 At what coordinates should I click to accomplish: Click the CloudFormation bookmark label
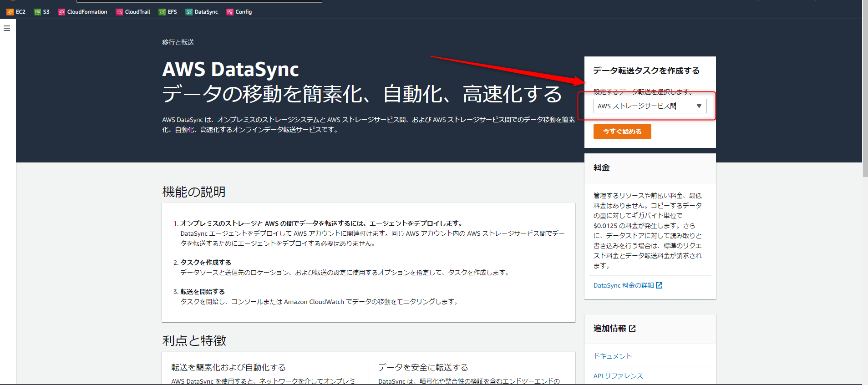87,12
